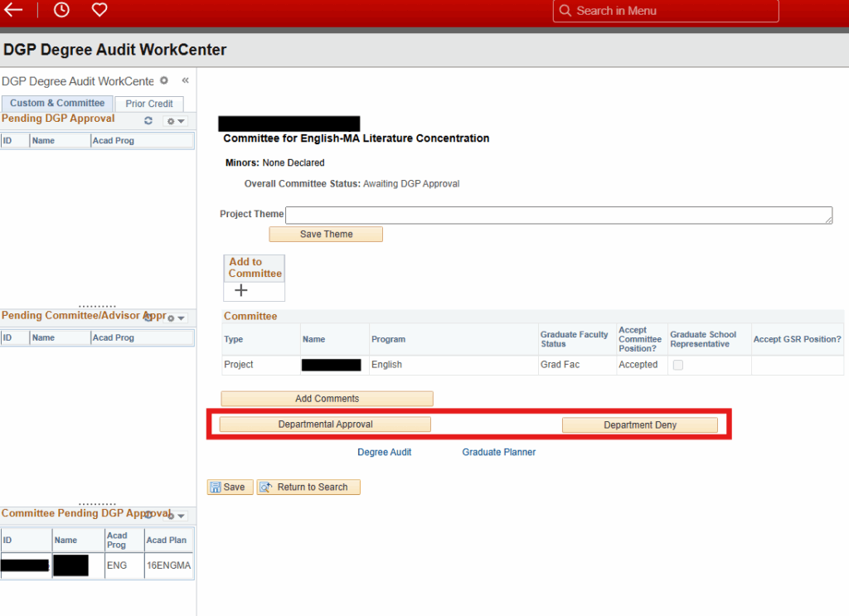Image resolution: width=849 pixels, height=616 pixels.
Task: Open favorites with the heart icon
Action: click(x=99, y=10)
